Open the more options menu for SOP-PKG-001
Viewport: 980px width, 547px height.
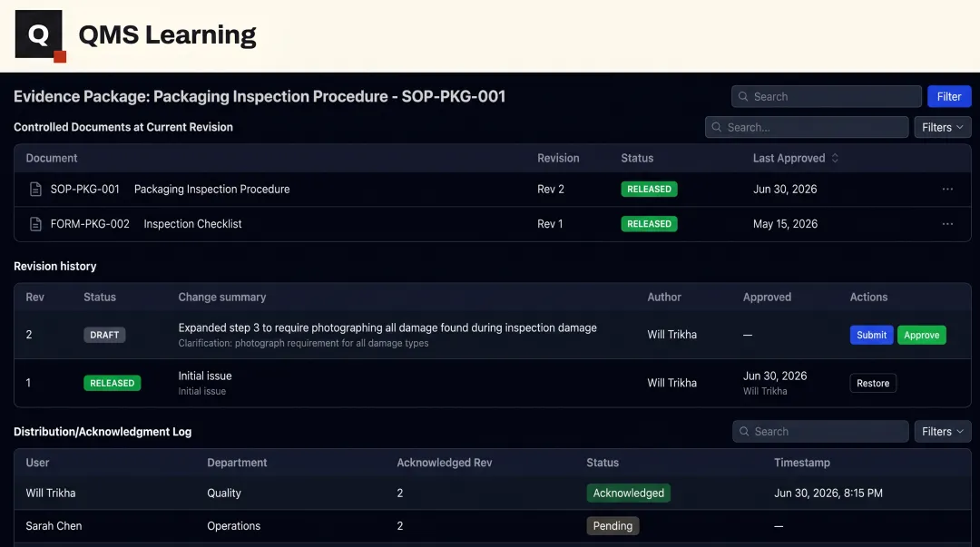click(x=947, y=190)
